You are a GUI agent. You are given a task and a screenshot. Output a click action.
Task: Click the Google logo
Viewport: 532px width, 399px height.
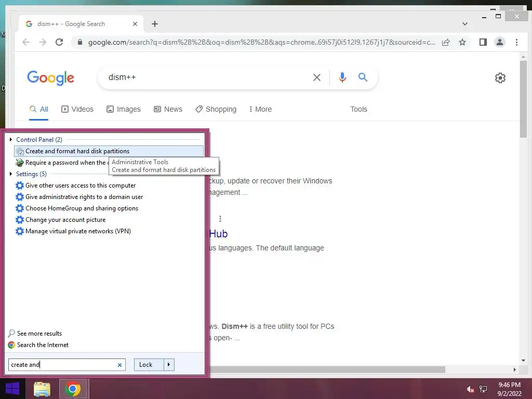[50, 78]
